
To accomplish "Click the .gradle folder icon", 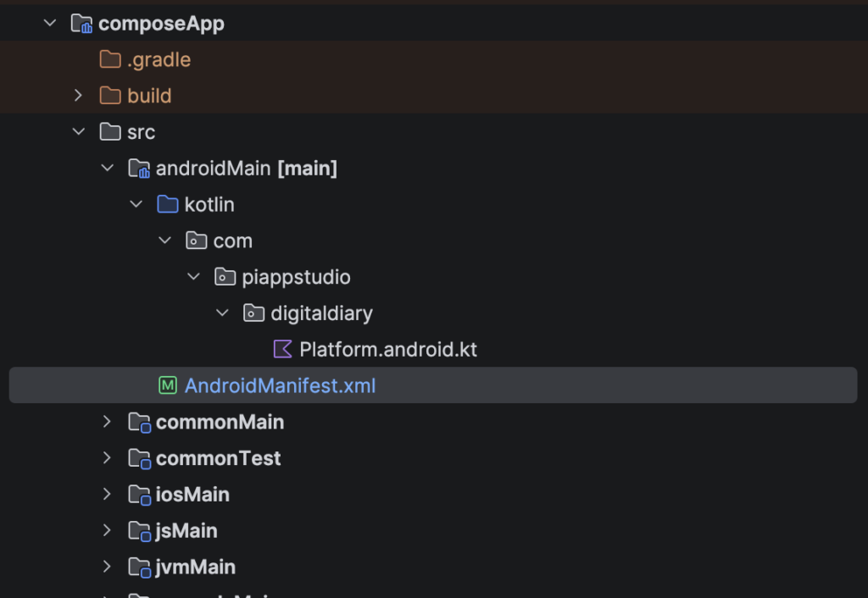I will [x=110, y=60].
